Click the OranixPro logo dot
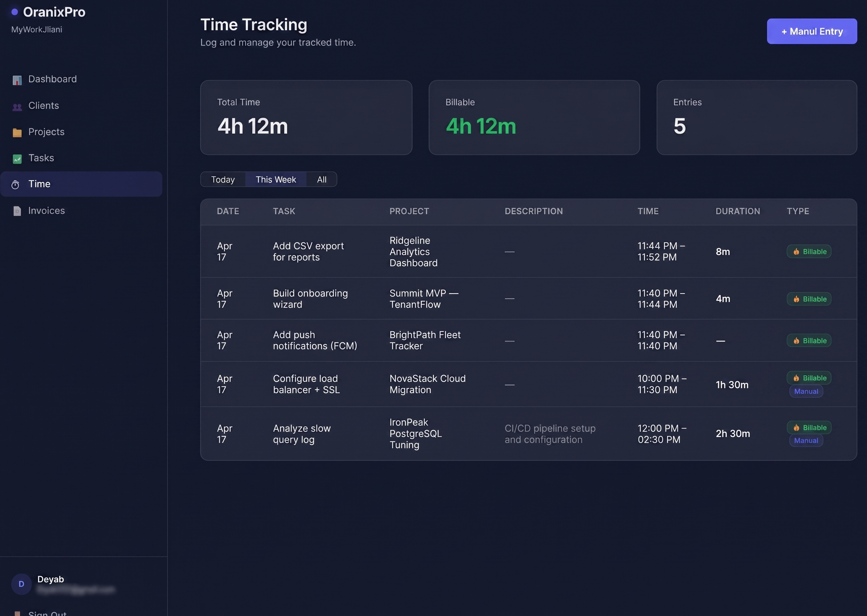 click(x=15, y=12)
